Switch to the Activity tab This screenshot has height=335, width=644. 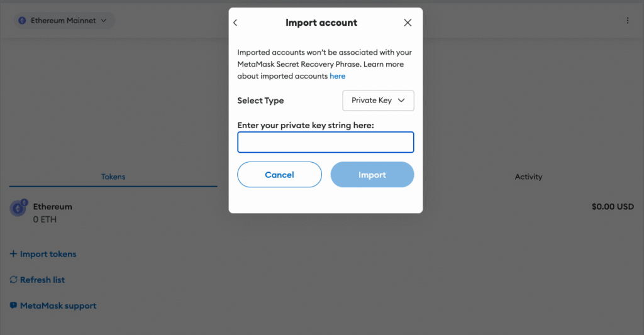click(528, 177)
